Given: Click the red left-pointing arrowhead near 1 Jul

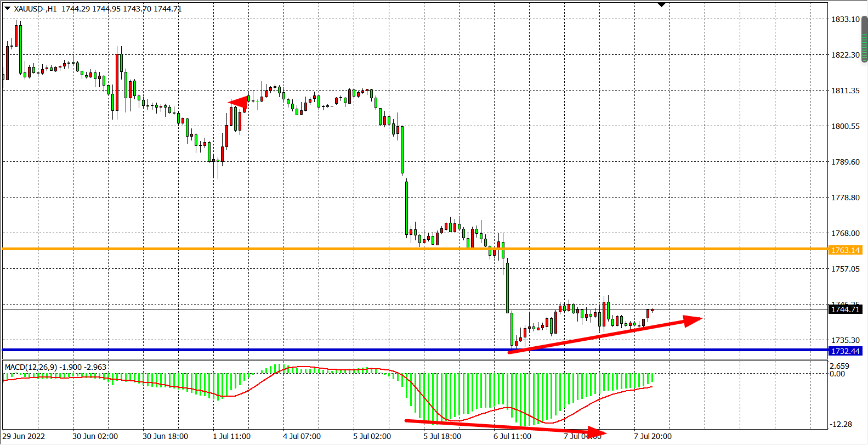Looking at the screenshot, I should 237,103.
